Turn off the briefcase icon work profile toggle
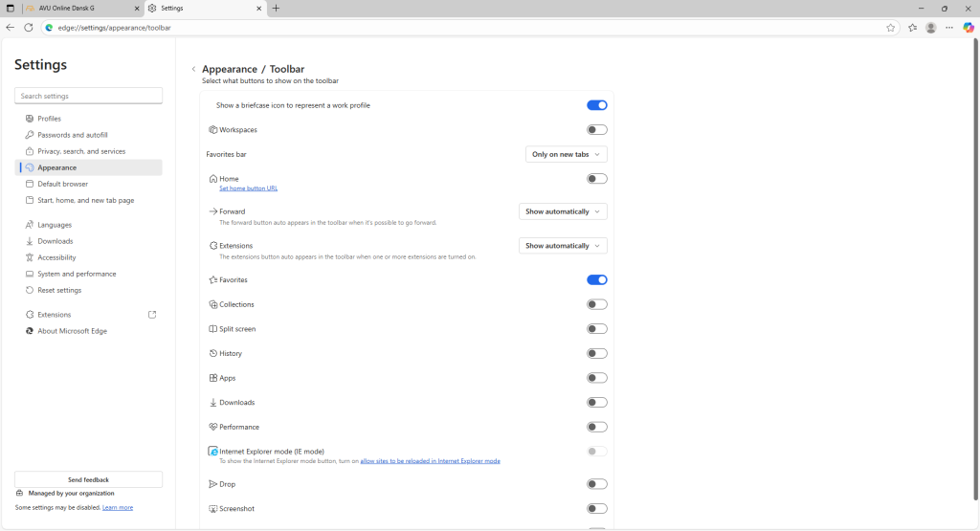 (596, 105)
